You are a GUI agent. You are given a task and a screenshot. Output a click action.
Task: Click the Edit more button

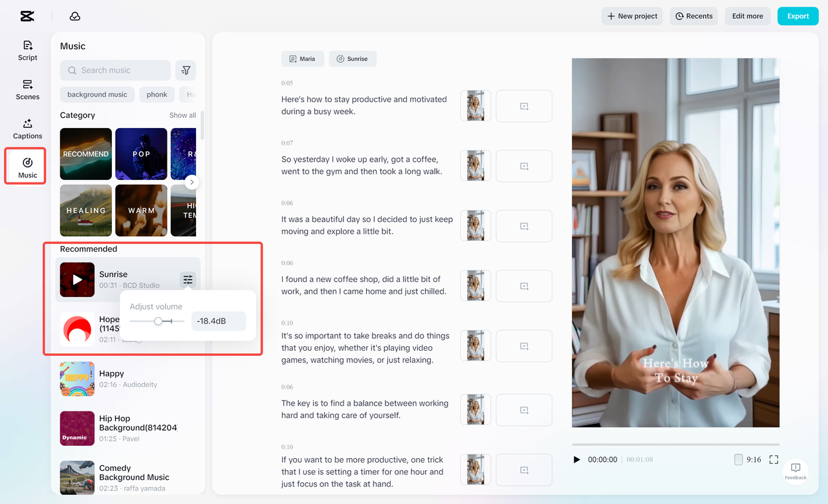tap(748, 16)
